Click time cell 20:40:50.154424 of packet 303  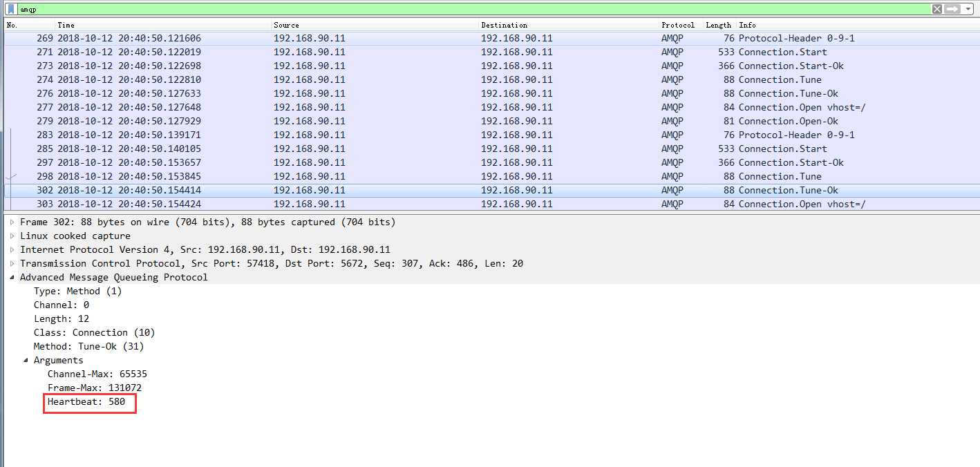point(129,204)
